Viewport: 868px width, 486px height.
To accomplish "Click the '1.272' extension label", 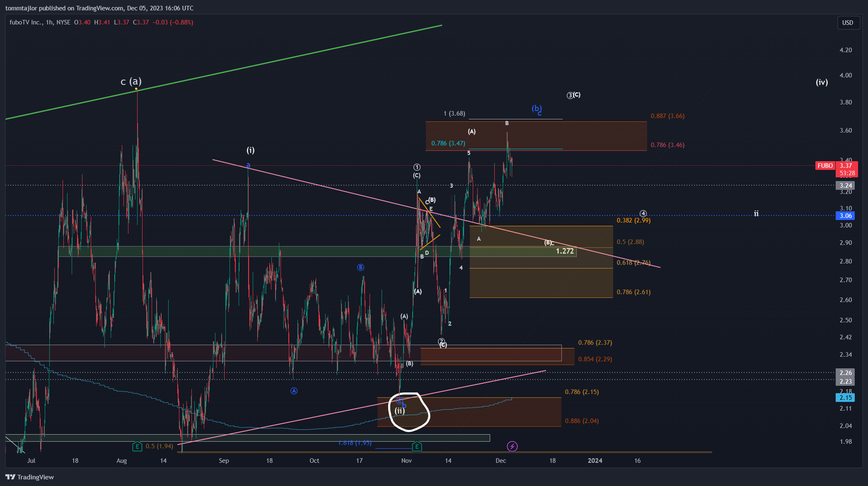I will point(565,251).
